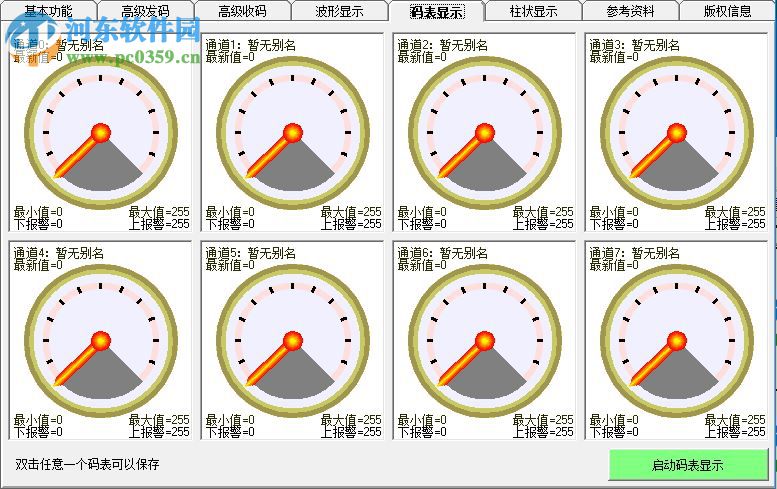Click 最大值=255 in the 通道1 panel
This screenshot has width=777, height=489.
pyautogui.click(x=351, y=212)
